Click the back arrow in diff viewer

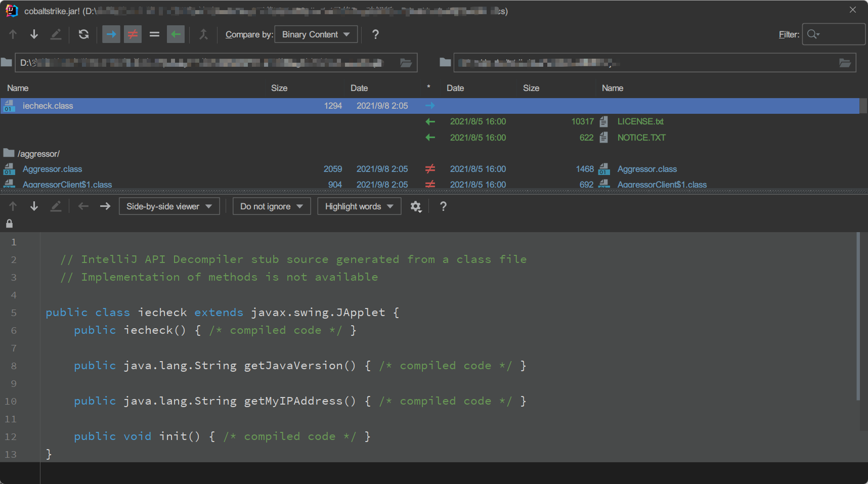[83, 206]
